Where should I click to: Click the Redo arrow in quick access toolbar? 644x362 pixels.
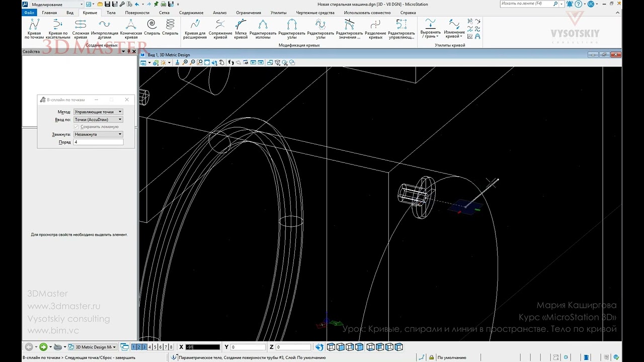pos(149,4)
